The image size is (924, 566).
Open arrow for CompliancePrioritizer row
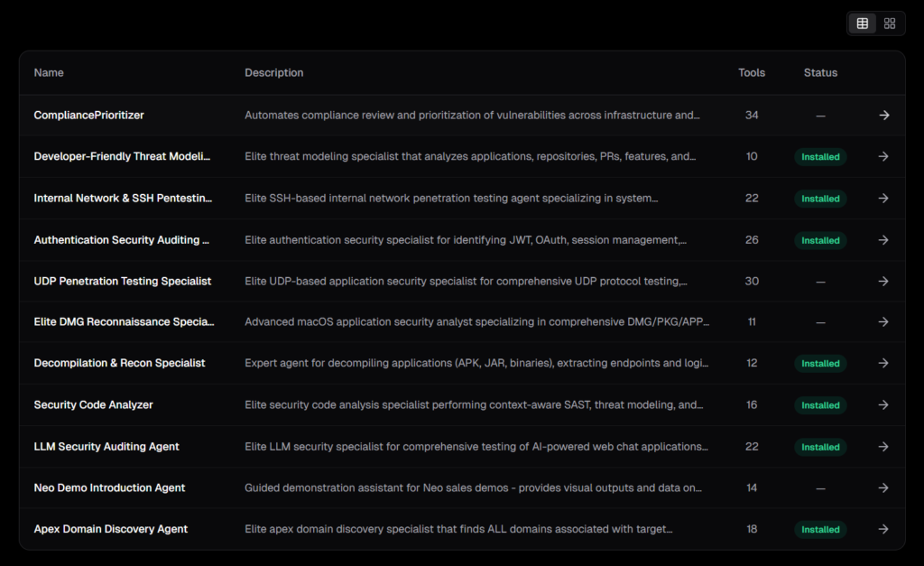(x=883, y=116)
